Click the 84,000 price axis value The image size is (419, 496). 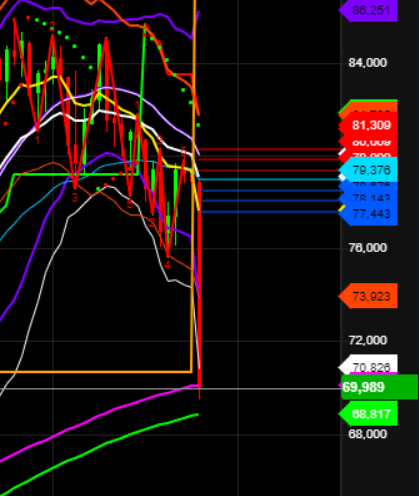click(368, 63)
